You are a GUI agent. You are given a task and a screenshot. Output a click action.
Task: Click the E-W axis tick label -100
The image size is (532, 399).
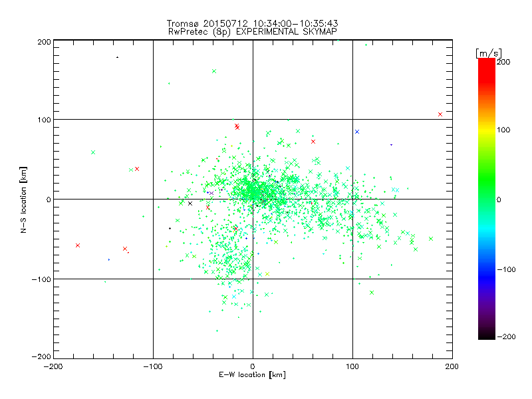click(x=153, y=366)
